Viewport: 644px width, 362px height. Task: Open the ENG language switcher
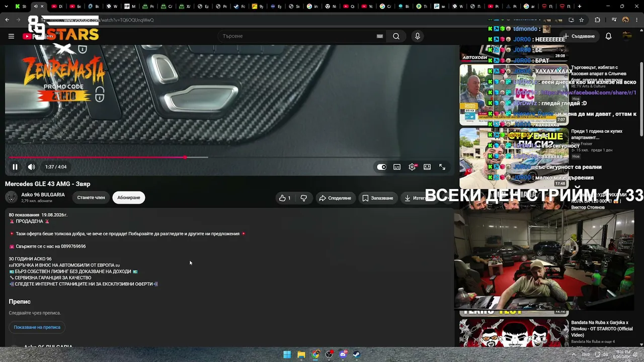pos(586,354)
